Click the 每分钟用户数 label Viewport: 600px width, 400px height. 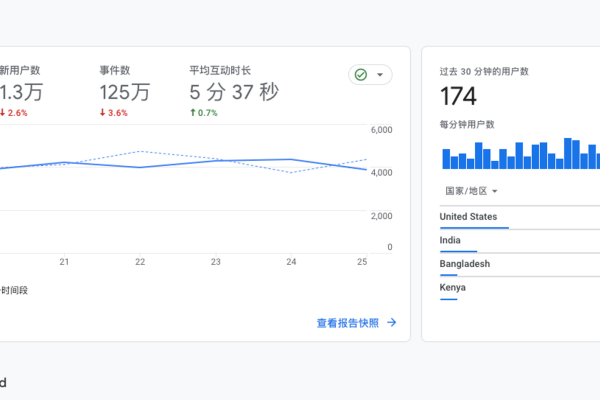coord(467,124)
